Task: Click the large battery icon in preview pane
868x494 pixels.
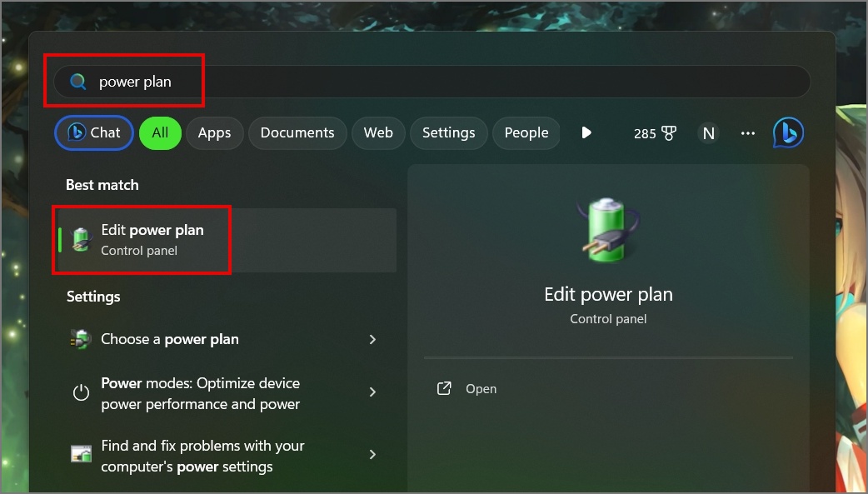Action: click(608, 230)
